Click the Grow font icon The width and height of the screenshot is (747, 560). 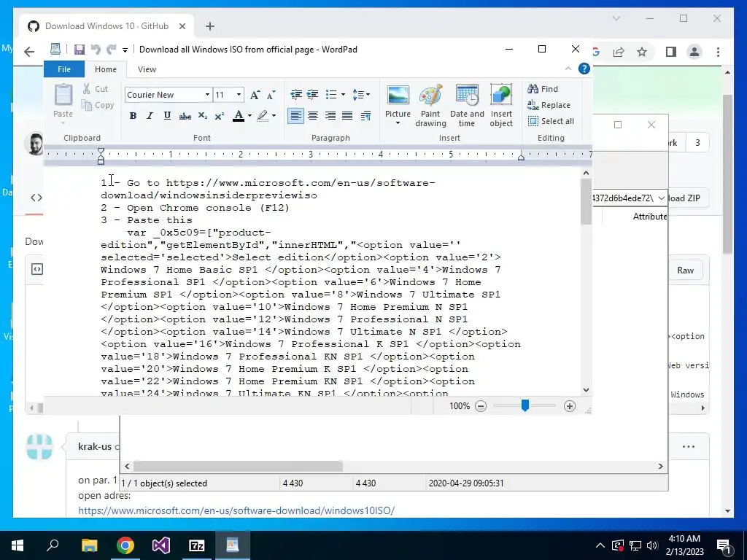coord(255,95)
